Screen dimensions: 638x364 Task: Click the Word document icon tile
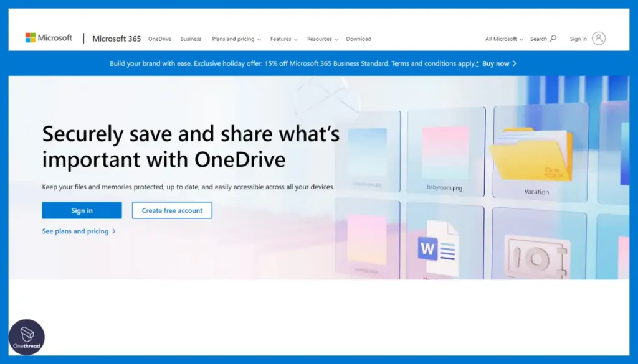pyautogui.click(x=437, y=248)
